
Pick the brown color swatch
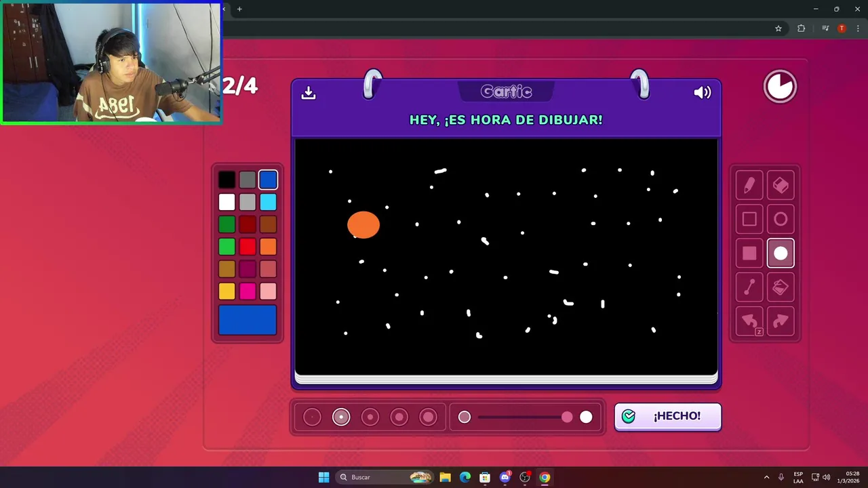(x=268, y=224)
